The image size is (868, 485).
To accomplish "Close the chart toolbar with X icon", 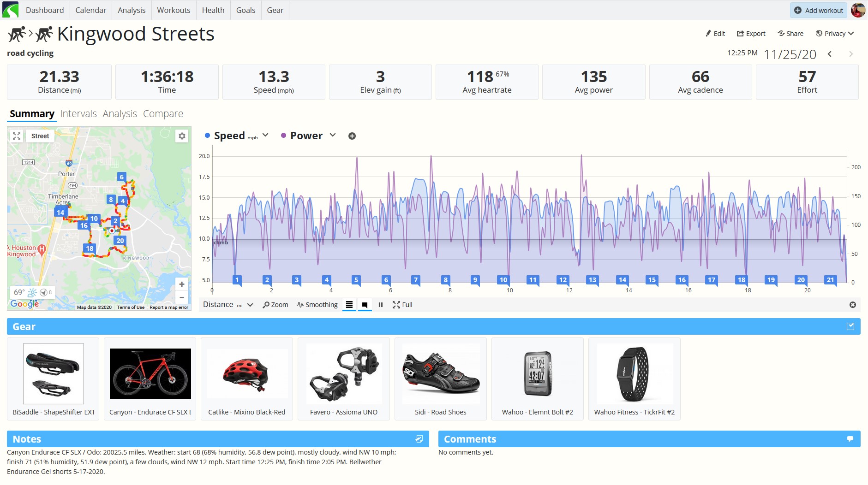I will (x=853, y=305).
